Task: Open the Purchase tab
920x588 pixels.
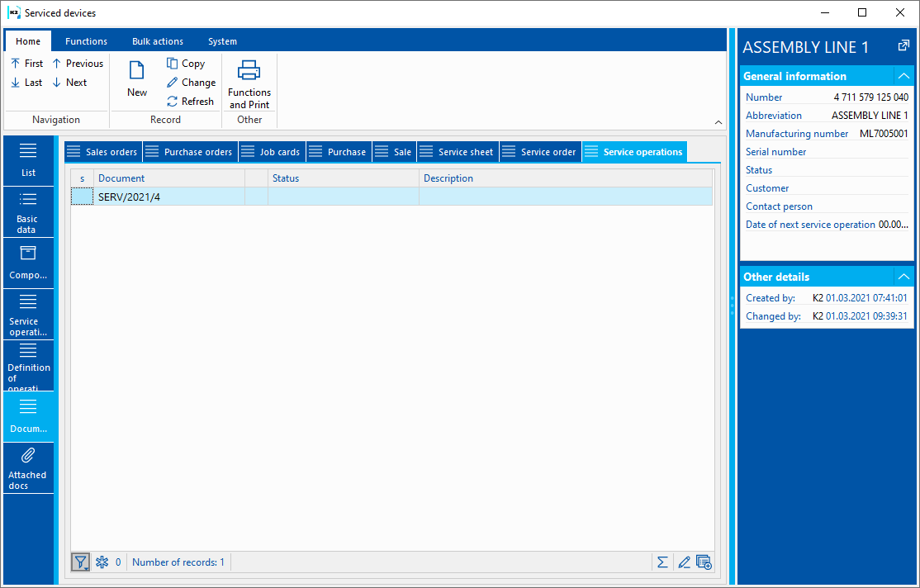Action: pyautogui.click(x=339, y=152)
